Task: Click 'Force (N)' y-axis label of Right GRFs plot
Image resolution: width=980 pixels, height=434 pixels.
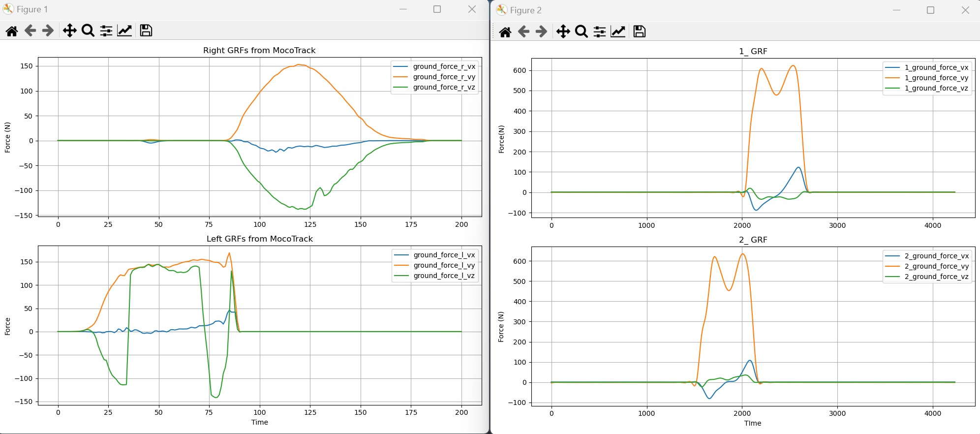Action: [7, 137]
